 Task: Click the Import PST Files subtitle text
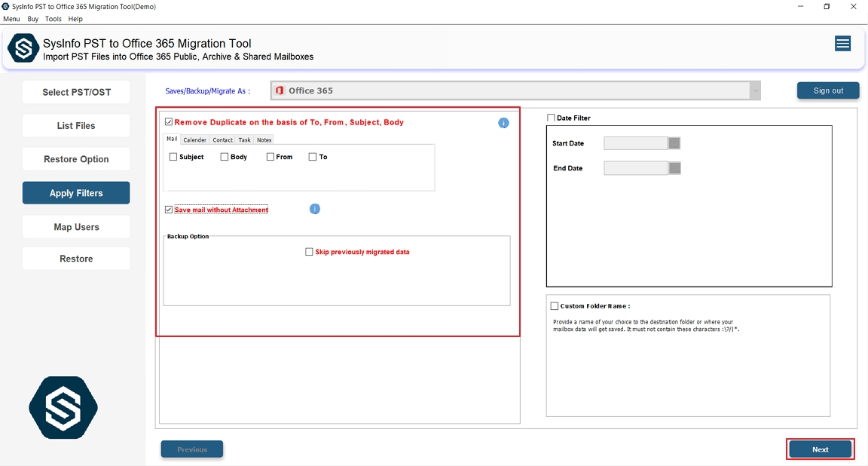(179, 57)
